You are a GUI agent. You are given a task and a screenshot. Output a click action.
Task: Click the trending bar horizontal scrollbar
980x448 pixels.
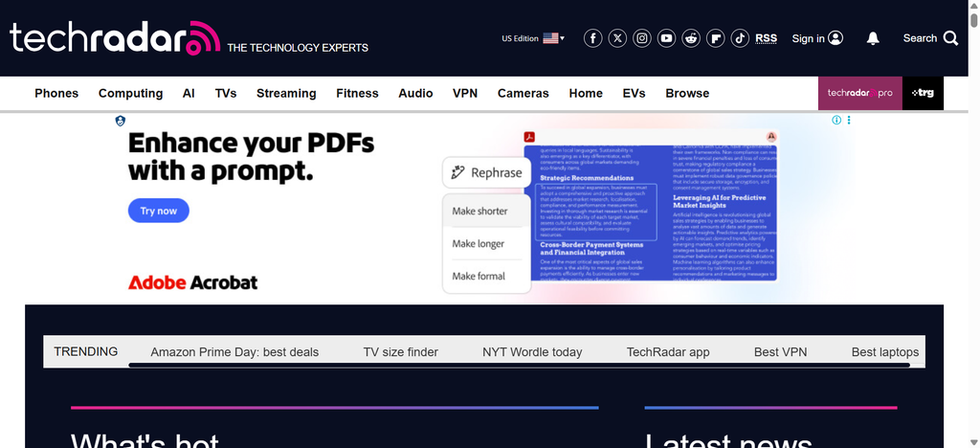tap(519, 365)
